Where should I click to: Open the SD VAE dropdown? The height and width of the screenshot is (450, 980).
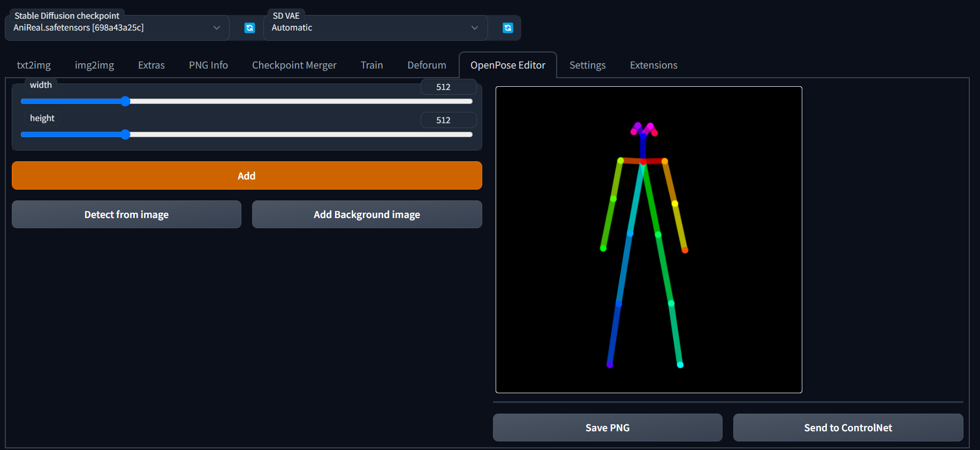coord(375,28)
